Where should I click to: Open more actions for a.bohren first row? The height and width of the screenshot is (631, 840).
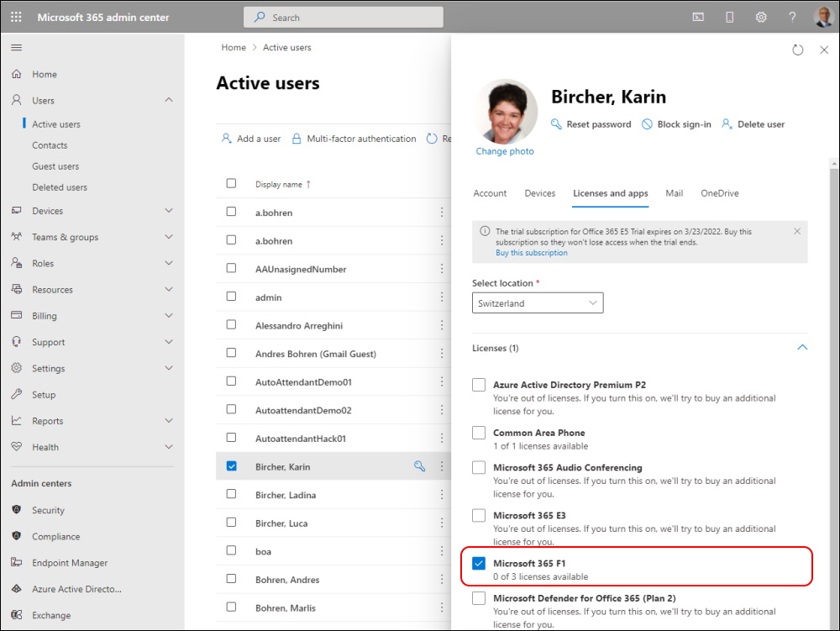(442, 212)
